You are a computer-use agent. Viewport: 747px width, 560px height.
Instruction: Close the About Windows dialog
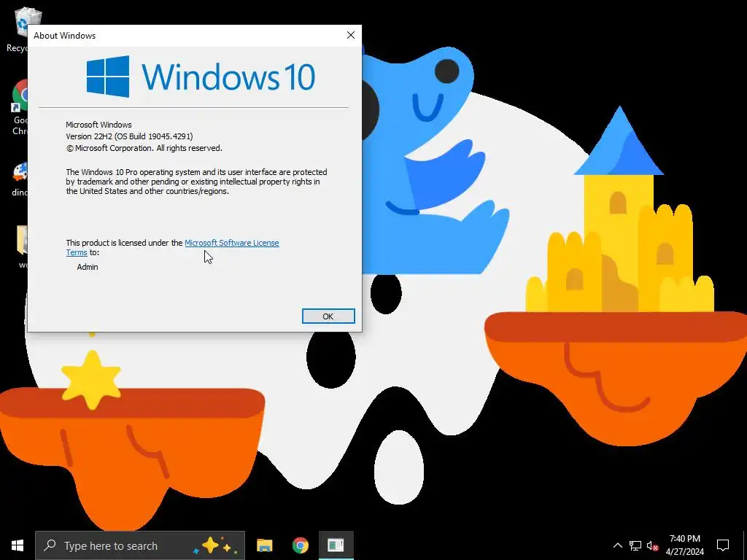[351, 35]
